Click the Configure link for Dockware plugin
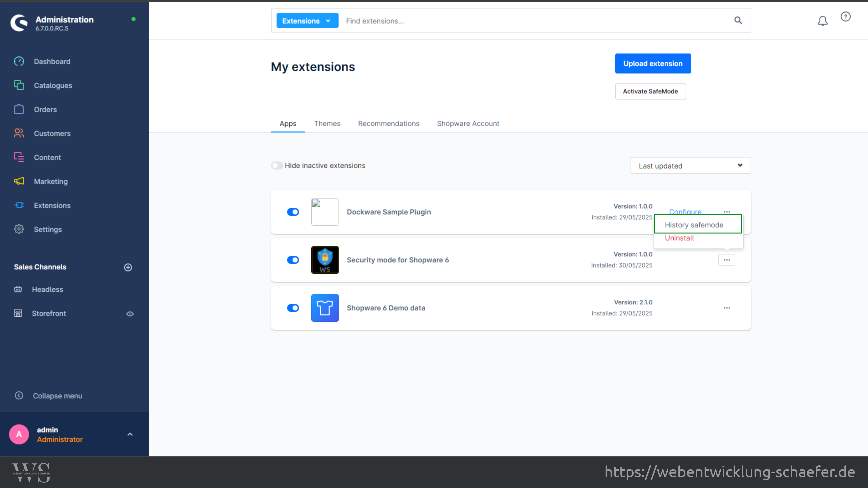The height and width of the screenshot is (488, 868). 685,211
